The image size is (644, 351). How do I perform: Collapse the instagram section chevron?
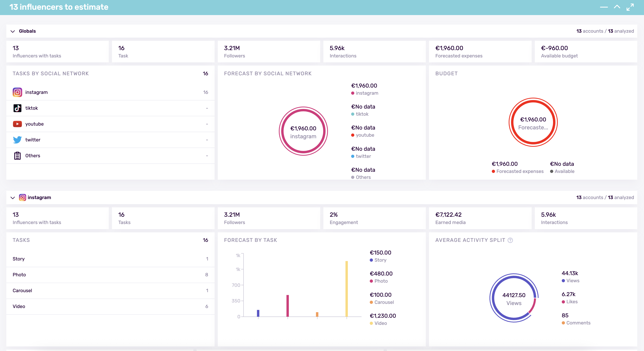[x=13, y=198]
